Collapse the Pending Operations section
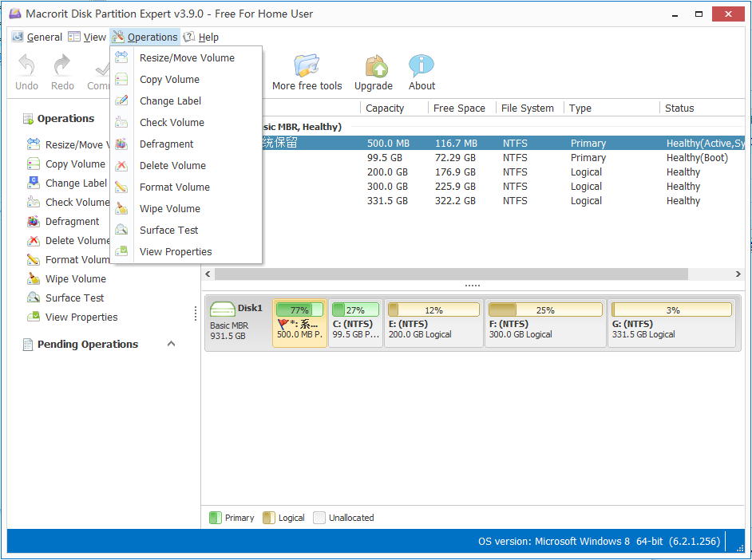This screenshot has width=752, height=560. 171,344
